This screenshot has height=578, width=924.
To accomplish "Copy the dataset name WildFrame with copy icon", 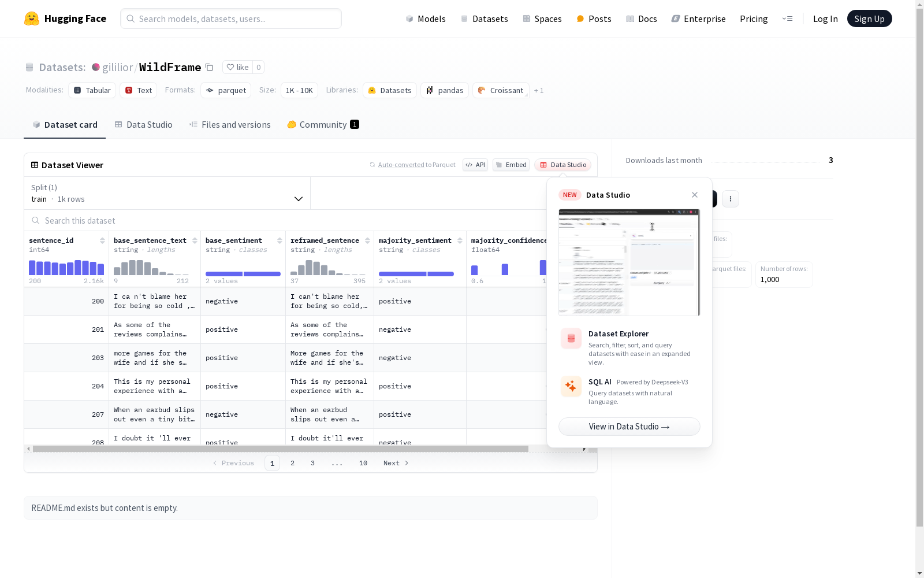I will 209,67.
